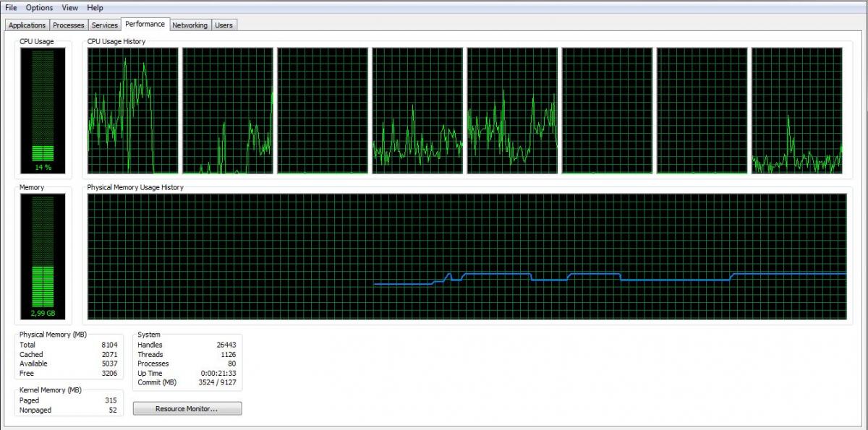Click the Physical Memory (MB) group label
The image size is (868, 430).
[53, 335]
